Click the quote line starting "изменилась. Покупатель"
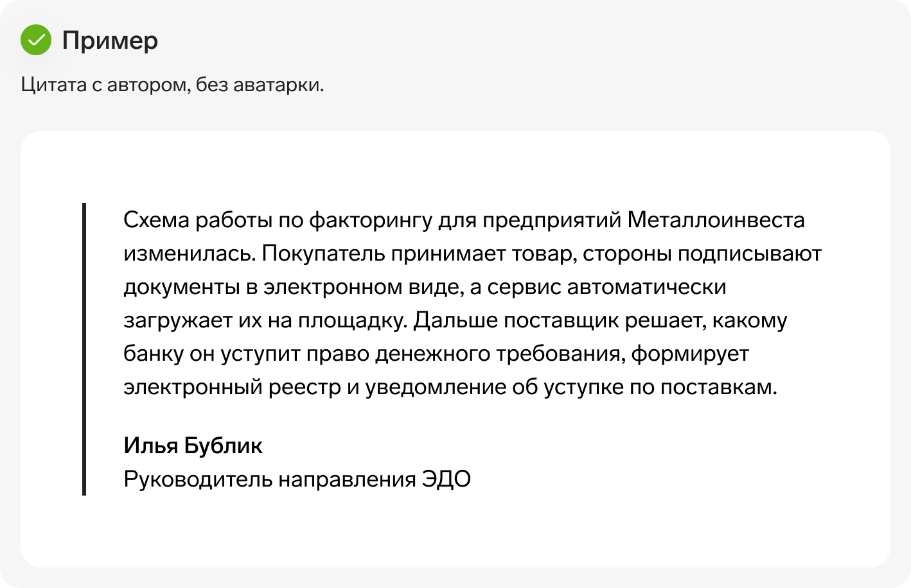This screenshot has width=911, height=588. click(x=472, y=254)
